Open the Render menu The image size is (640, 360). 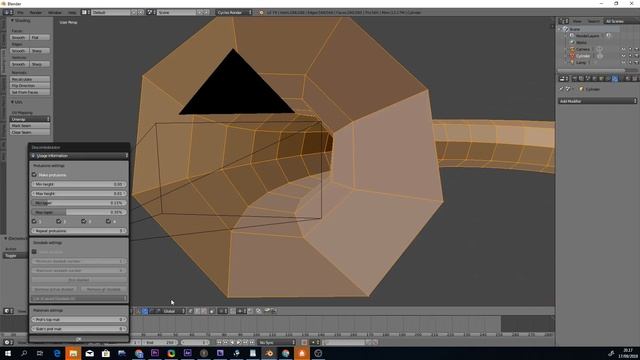tap(36, 13)
